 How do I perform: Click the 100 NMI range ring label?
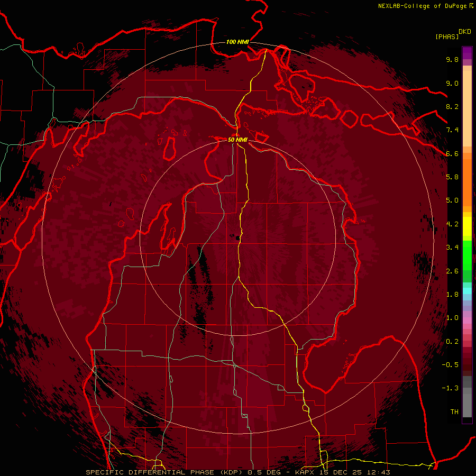(237, 42)
